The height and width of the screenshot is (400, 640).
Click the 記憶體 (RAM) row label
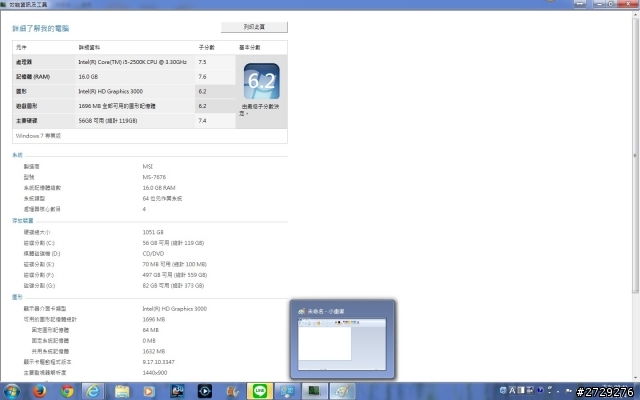coord(33,77)
